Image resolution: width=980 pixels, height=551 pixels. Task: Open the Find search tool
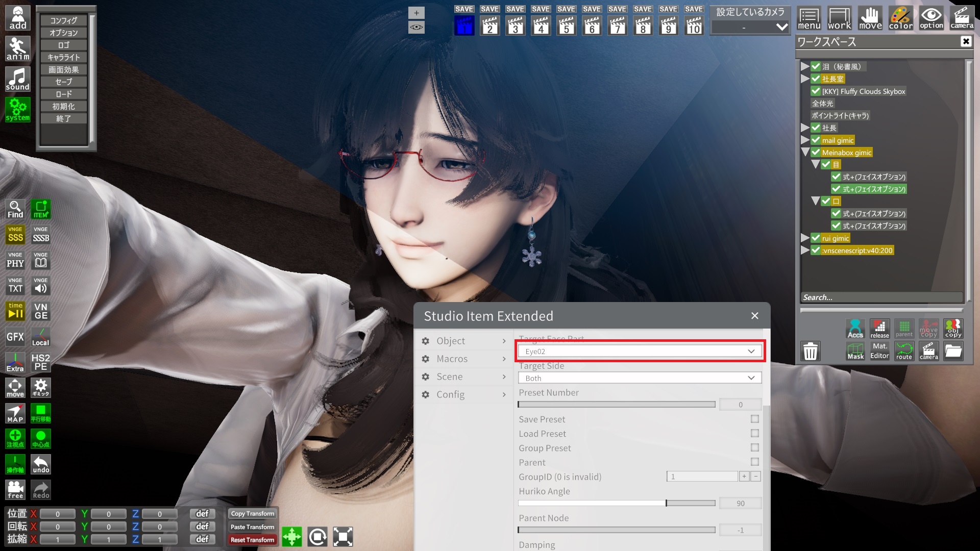point(15,209)
